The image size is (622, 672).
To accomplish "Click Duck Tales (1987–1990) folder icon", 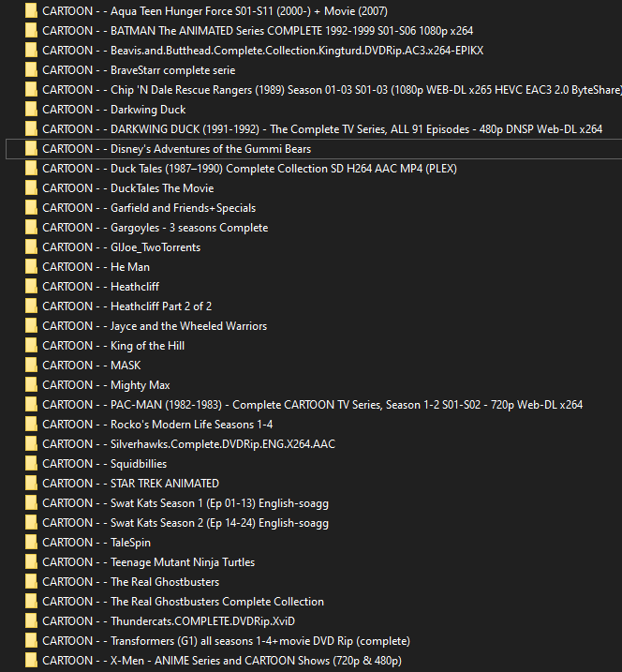I will coord(31,169).
